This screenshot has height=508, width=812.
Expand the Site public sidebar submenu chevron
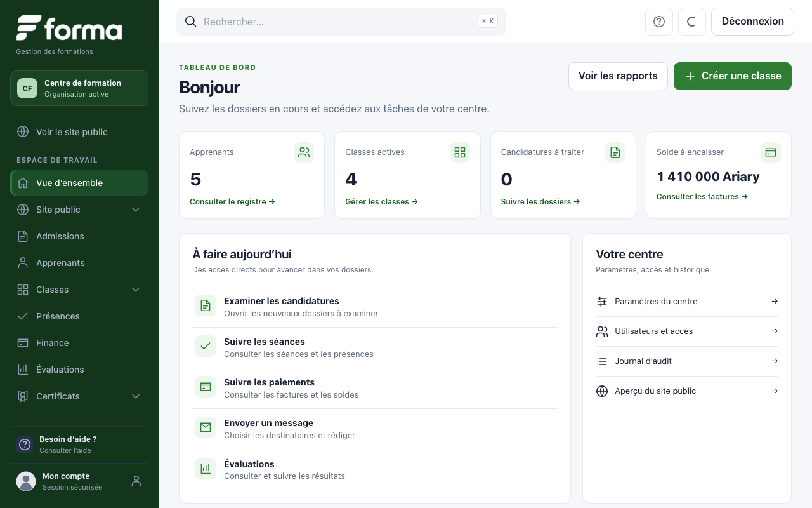pos(136,210)
